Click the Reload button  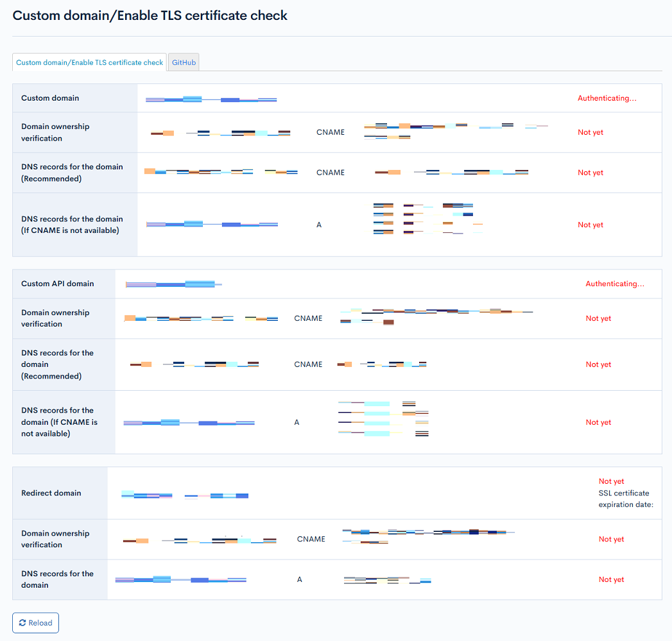click(35, 622)
